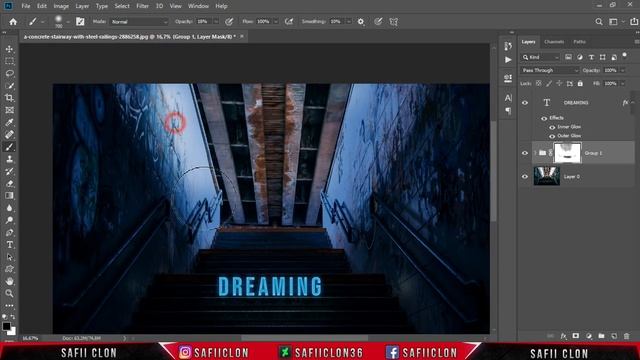Open the Window menu
640x360 pixels.
198,6
